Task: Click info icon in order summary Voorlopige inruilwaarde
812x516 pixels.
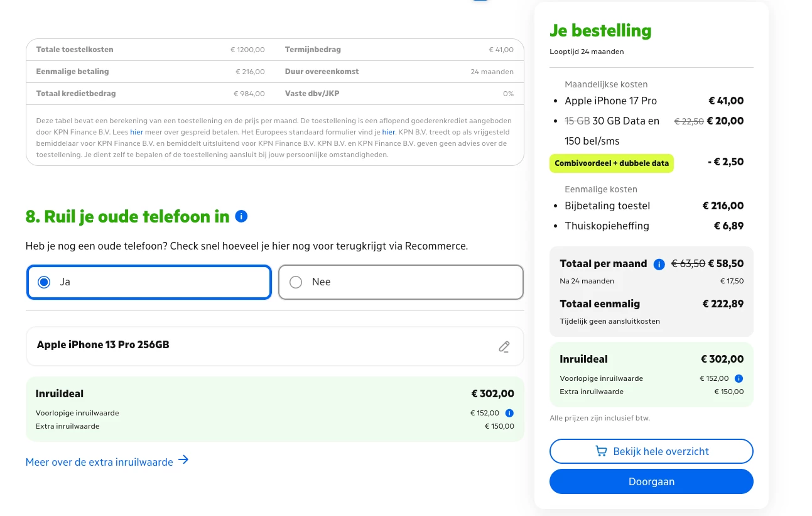Action: 739,378
